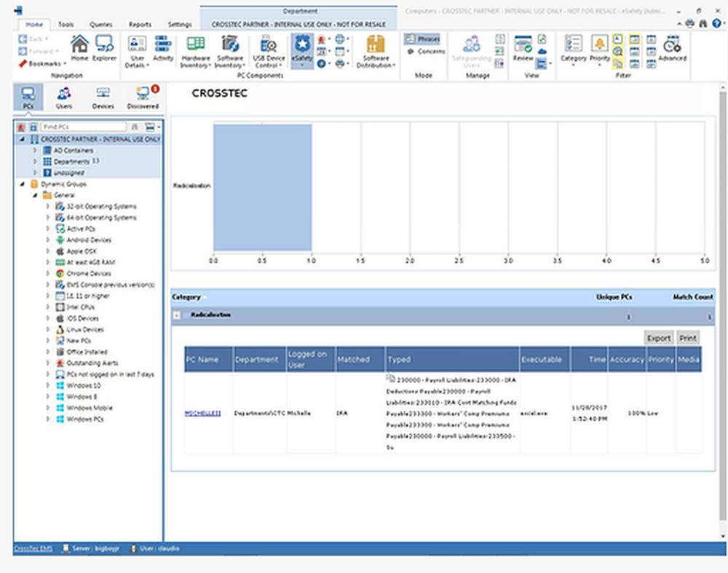Click the lock icon beside Find PCs
The image size is (728, 573).
33,127
